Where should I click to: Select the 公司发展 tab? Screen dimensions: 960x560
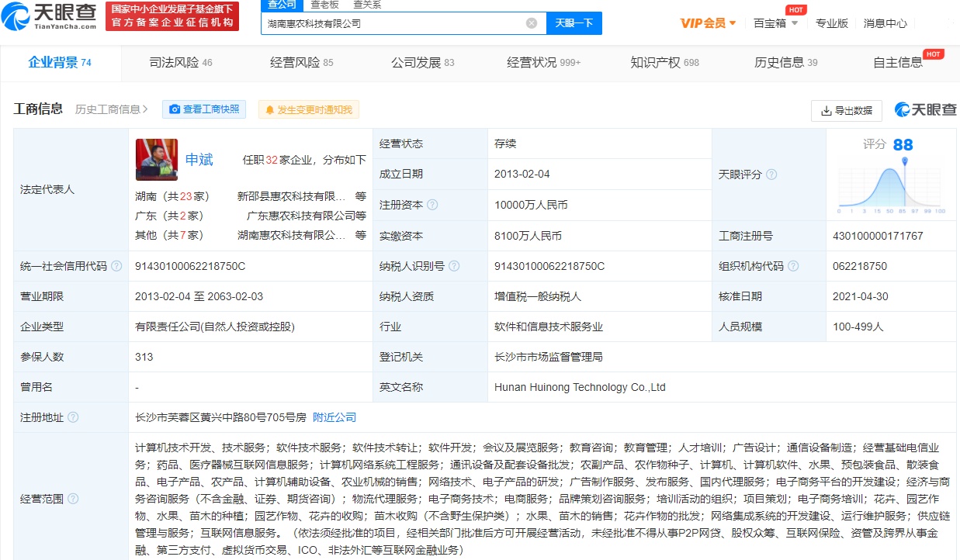pyautogui.click(x=423, y=63)
